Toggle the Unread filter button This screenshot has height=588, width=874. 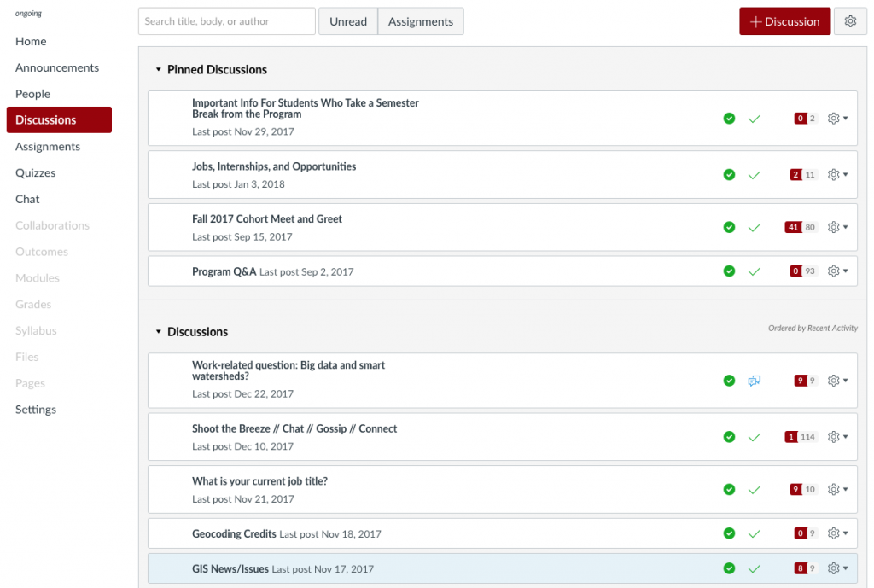[348, 21]
